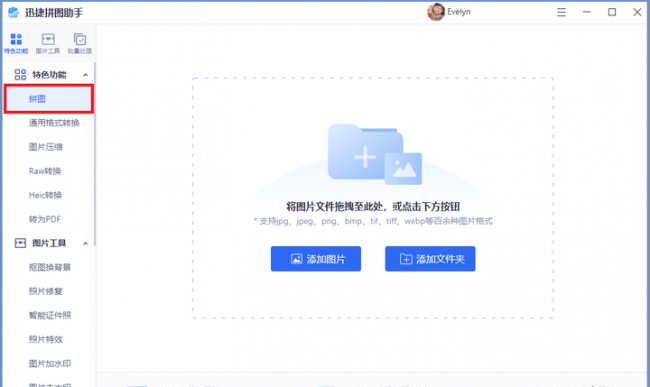The height and width of the screenshot is (387, 650).
Task: Minimize the 迅捷拼图助手 window
Action: point(587,12)
